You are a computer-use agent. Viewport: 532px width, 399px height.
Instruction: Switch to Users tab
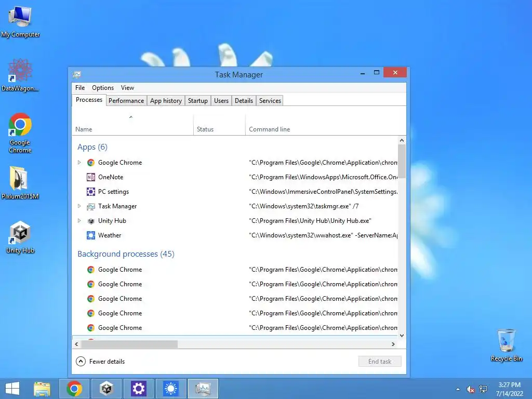tap(221, 101)
